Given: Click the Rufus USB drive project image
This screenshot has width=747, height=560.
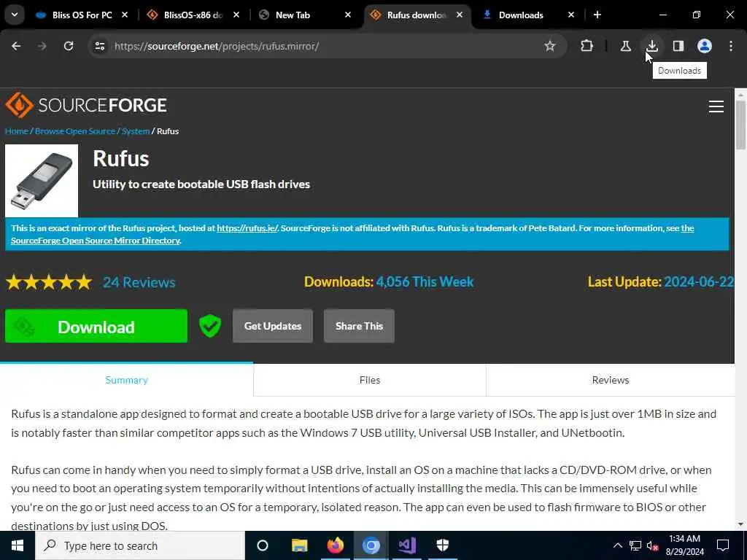Looking at the screenshot, I should click(x=42, y=181).
